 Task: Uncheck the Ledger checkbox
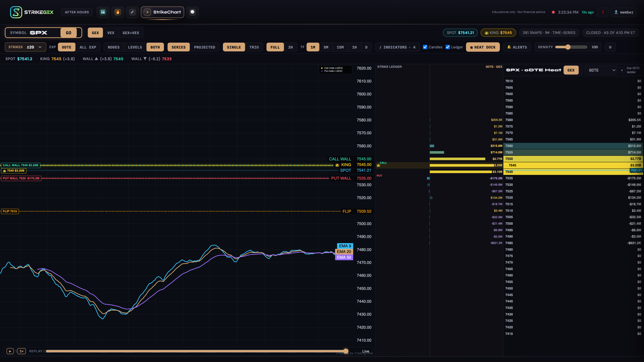(x=448, y=47)
